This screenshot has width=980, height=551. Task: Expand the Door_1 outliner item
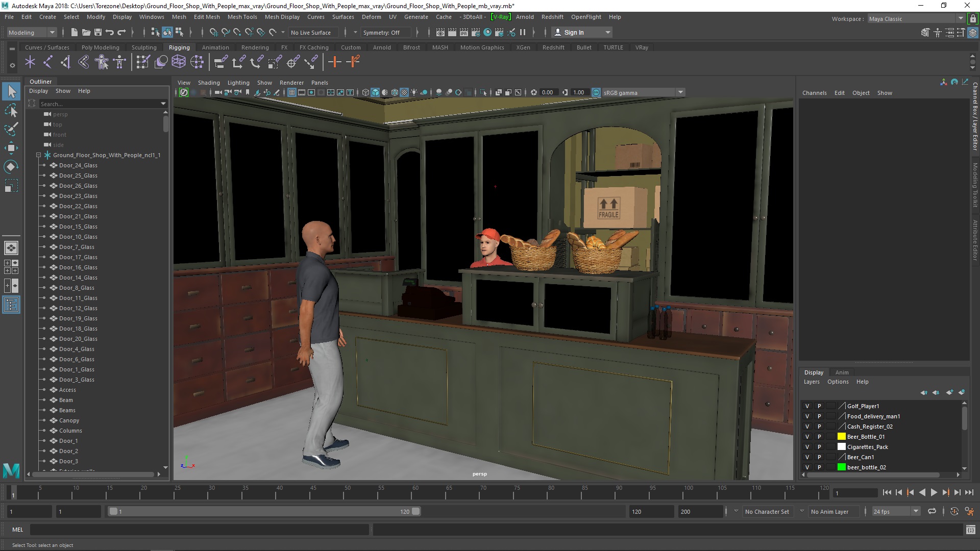(44, 441)
